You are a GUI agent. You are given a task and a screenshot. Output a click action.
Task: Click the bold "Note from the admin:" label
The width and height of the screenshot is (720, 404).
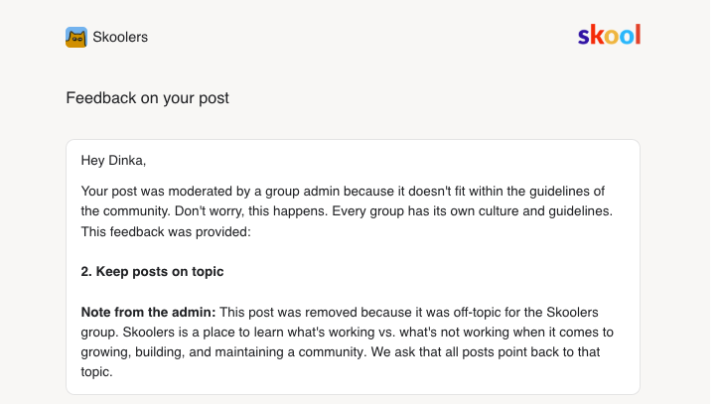[x=148, y=312]
